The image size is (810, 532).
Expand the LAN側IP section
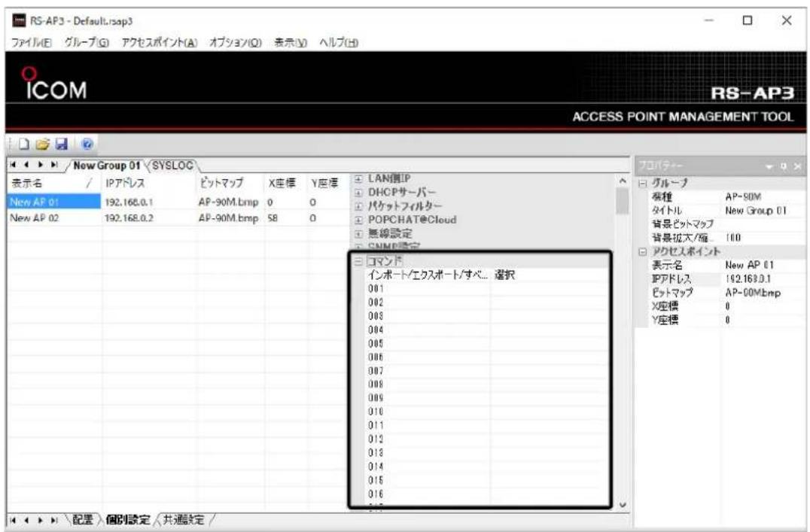point(358,179)
